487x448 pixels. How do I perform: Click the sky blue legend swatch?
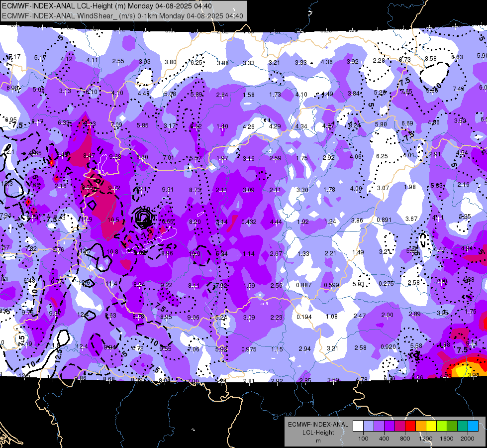(x=473, y=426)
